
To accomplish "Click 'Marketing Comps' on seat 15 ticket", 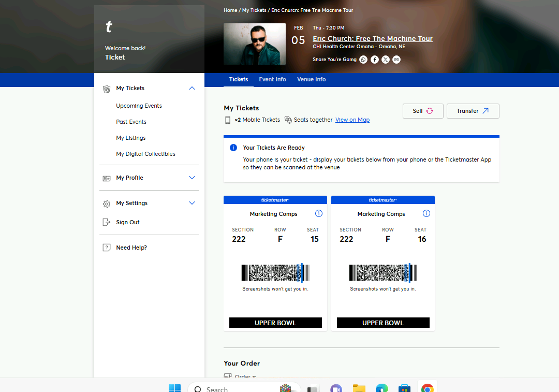I will [x=273, y=214].
